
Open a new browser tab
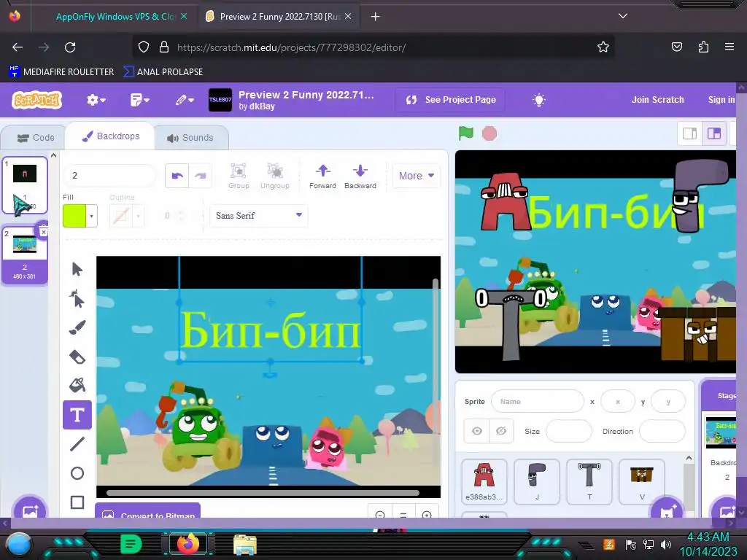click(376, 17)
